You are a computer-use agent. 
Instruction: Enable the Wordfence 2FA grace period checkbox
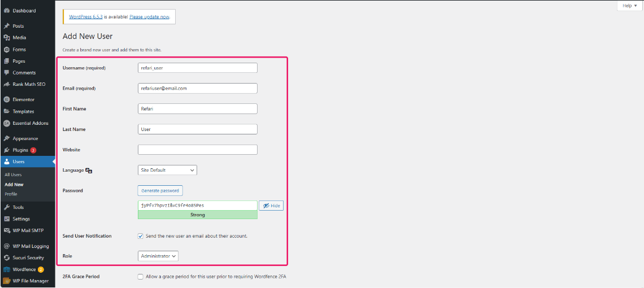pyautogui.click(x=141, y=277)
